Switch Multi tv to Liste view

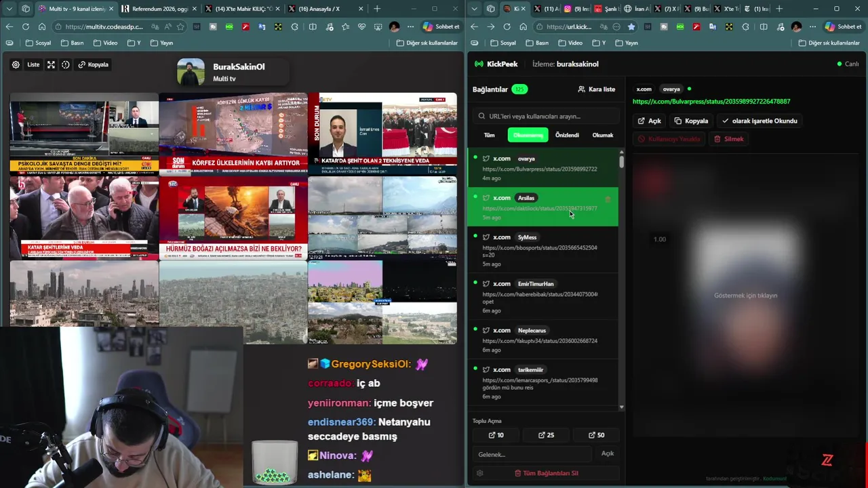[x=33, y=65]
